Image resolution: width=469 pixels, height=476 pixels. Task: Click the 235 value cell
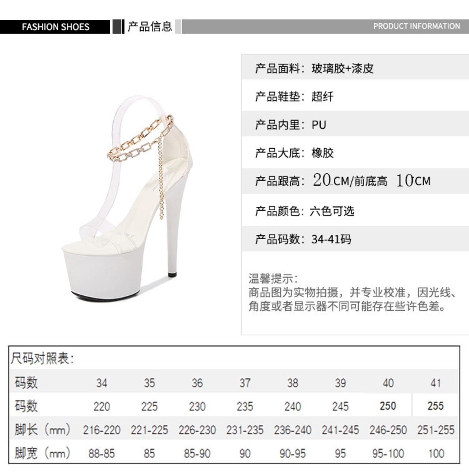click(245, 406)
